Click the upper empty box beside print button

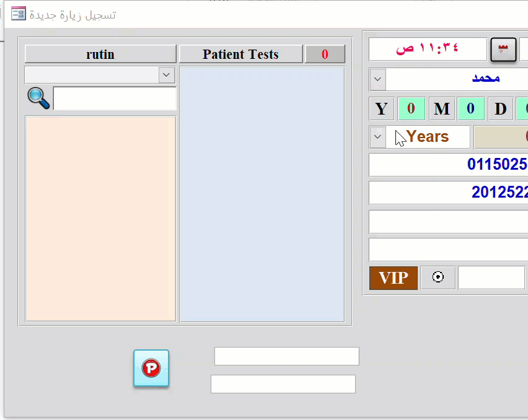(x=286, y=356)
